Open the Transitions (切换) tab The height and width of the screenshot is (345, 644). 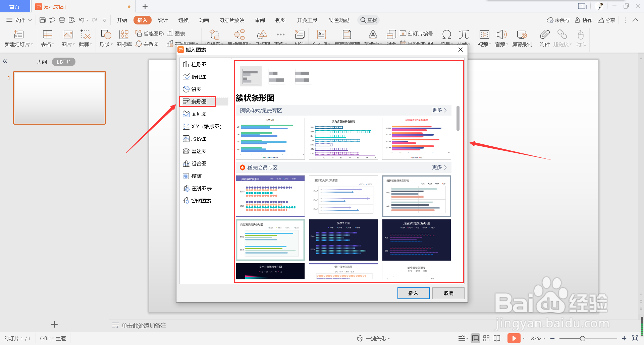pos(183,20)
